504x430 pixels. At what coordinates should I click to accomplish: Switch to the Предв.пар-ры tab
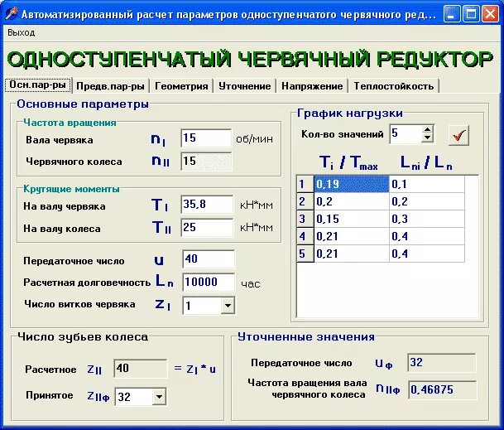110,86
